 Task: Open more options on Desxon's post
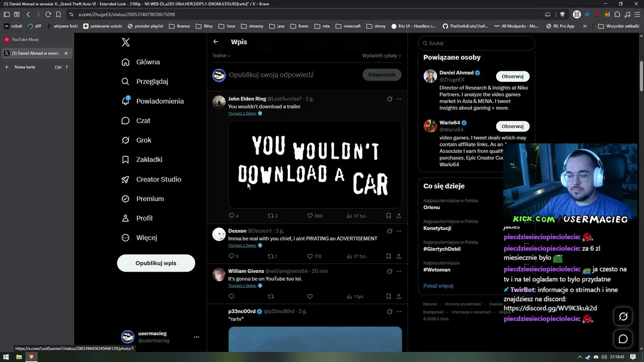(x=399, y=231)
